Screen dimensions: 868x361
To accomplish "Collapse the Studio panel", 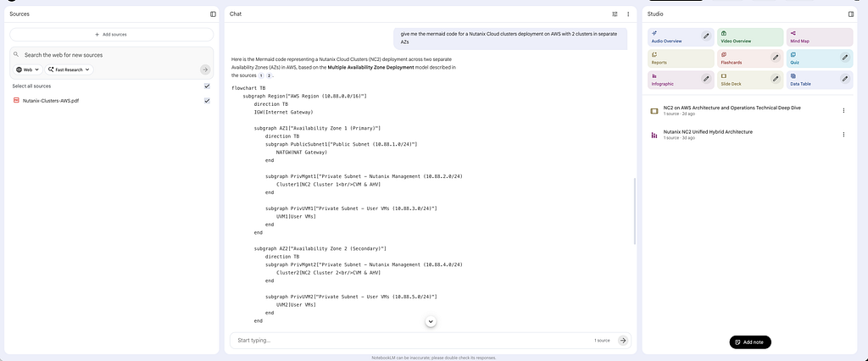I will 851,14.
